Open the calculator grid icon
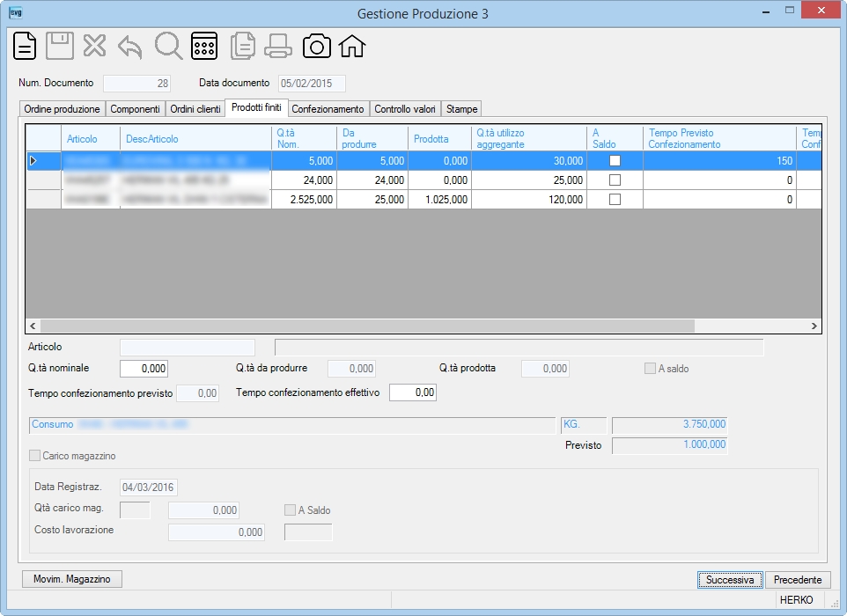This screenshot has width=847, height=616. pos(204,46)
